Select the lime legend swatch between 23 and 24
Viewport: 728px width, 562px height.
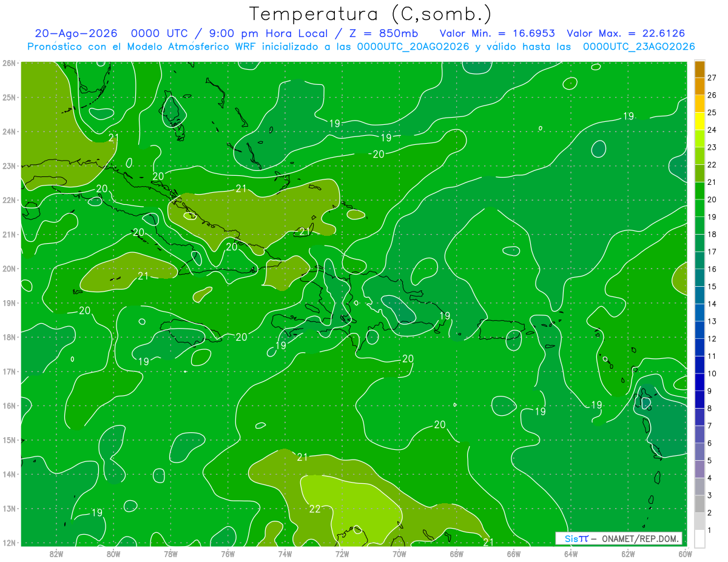[x=700, y=139]
